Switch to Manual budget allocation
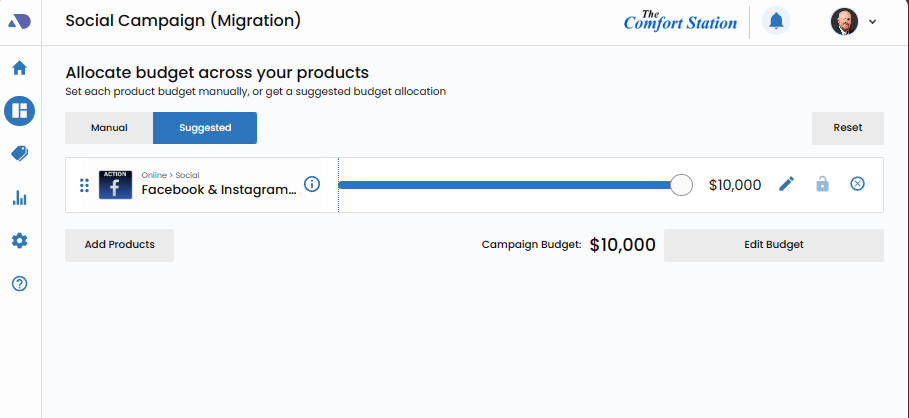This screenshot has height=418, width=909. click(109, 128)
